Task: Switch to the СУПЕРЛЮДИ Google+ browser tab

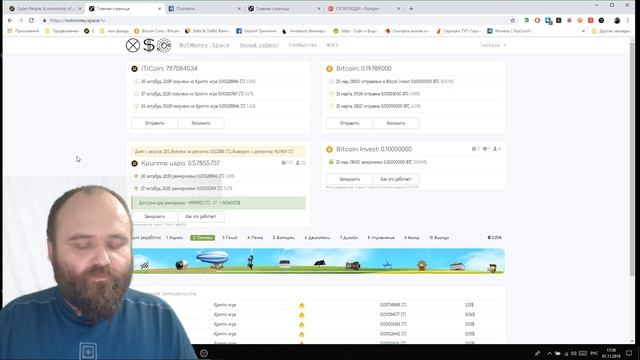Action: (x=363, y=9)
